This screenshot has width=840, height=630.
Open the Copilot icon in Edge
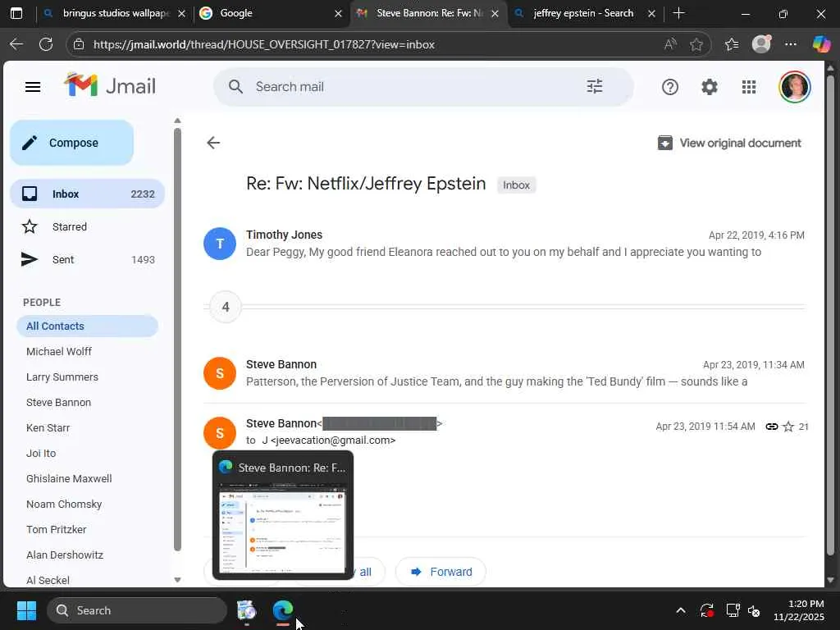(x=821, y=44)
